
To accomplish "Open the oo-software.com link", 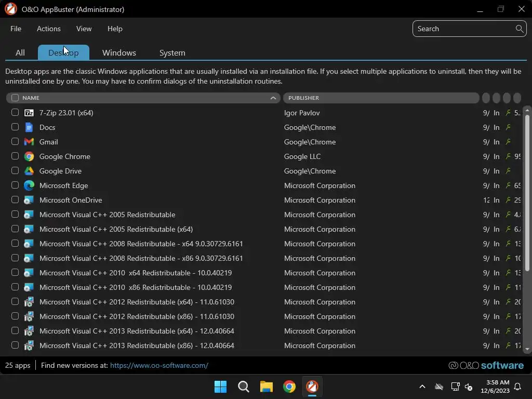I will (159, 365).
